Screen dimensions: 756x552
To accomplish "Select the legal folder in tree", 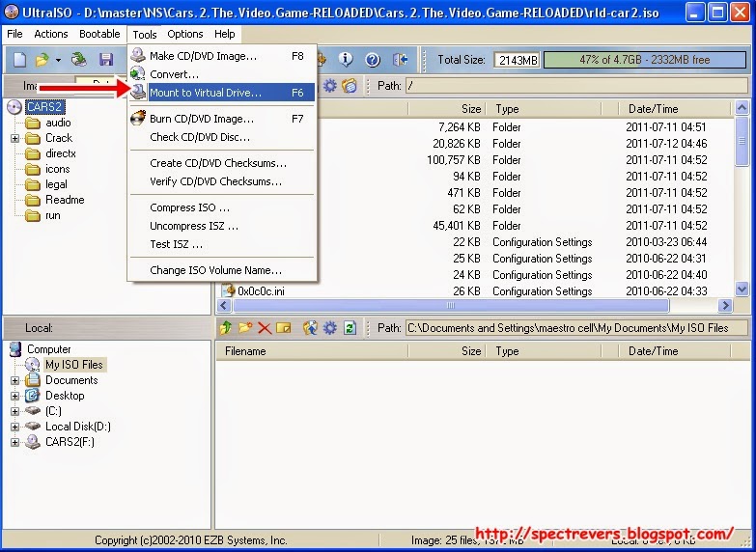I will click(x=56, y=184).
